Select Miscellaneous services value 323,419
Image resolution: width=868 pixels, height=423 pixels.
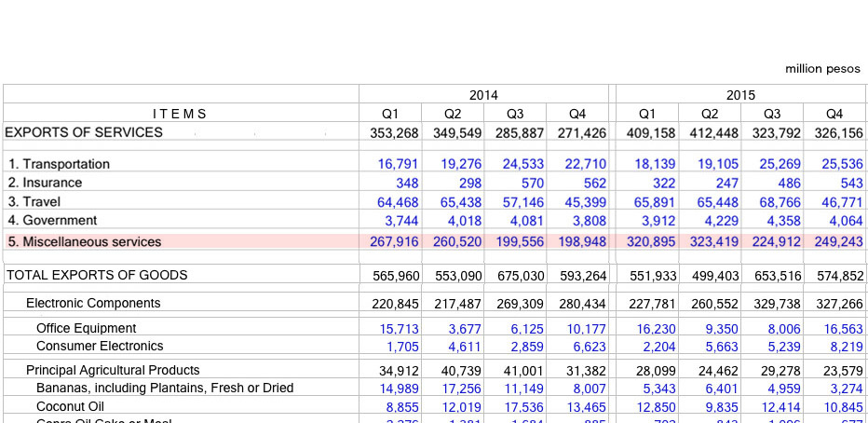tap(713, 241)
